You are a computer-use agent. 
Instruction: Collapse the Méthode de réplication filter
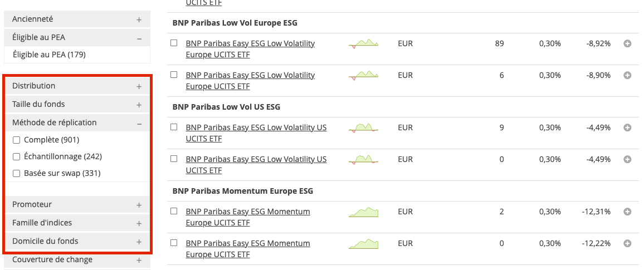139,123
